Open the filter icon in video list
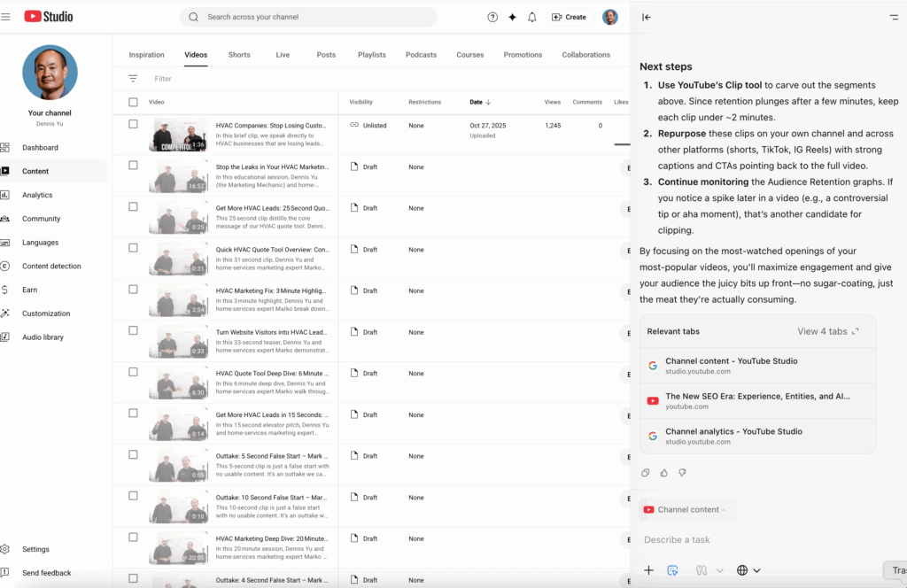 click(133, 79)
